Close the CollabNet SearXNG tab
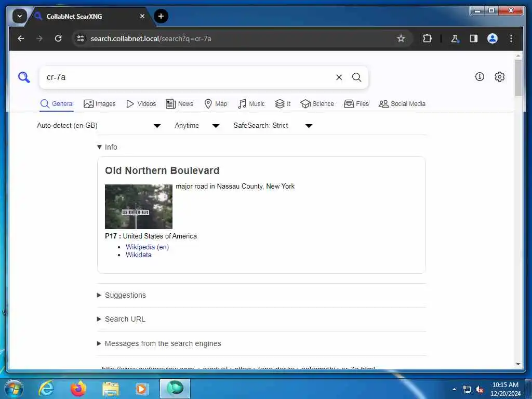The height and width of the screenshot is (399, 532). [142, 16]
